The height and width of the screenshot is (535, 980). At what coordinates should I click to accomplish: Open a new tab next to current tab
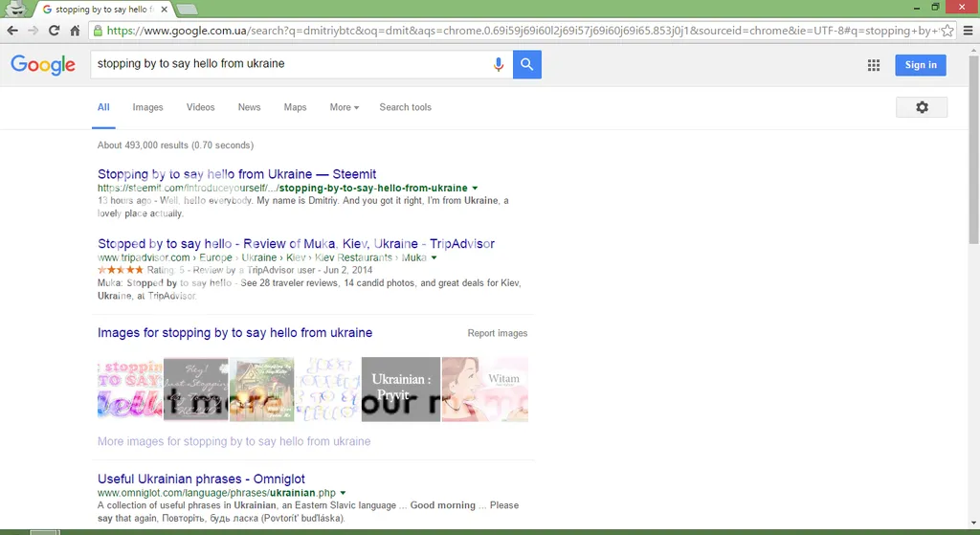point(187,10)
